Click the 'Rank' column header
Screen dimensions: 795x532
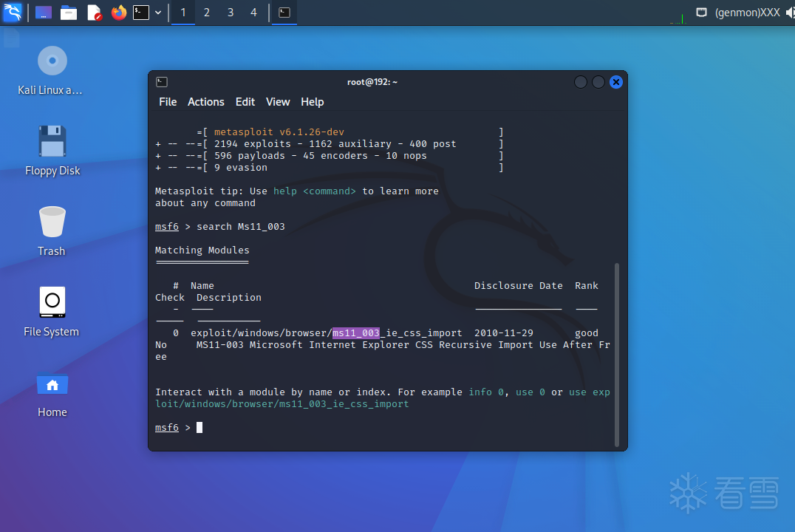pyautogui.click(x=587, y=285)
